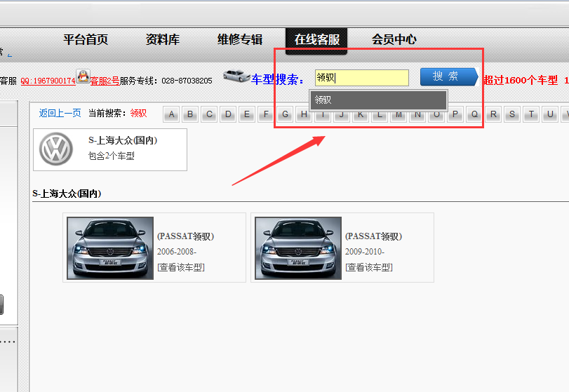Click the Volkswagen logo icon

pyautogui.click(x=56, y=149)
